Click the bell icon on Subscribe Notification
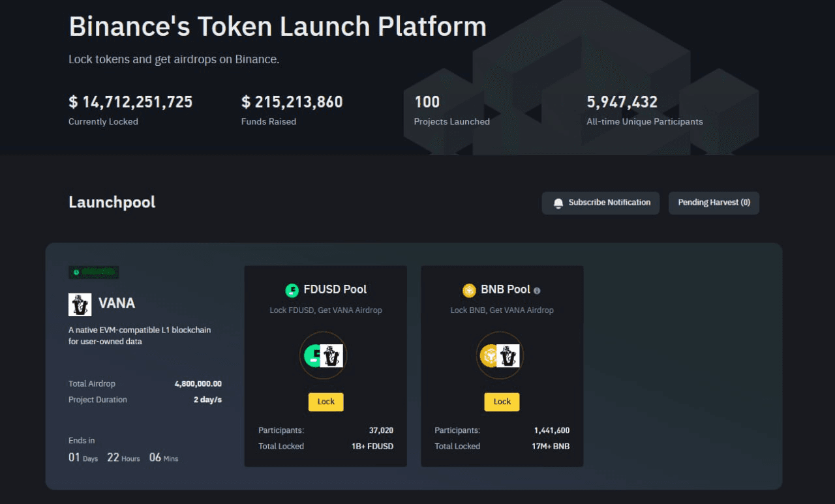 click(x=558, y=203)
